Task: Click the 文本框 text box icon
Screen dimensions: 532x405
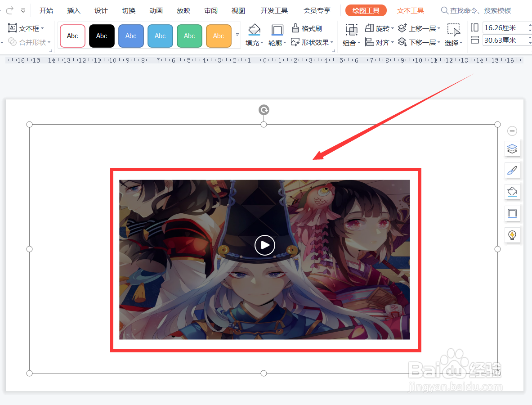Action: point(13,28)
